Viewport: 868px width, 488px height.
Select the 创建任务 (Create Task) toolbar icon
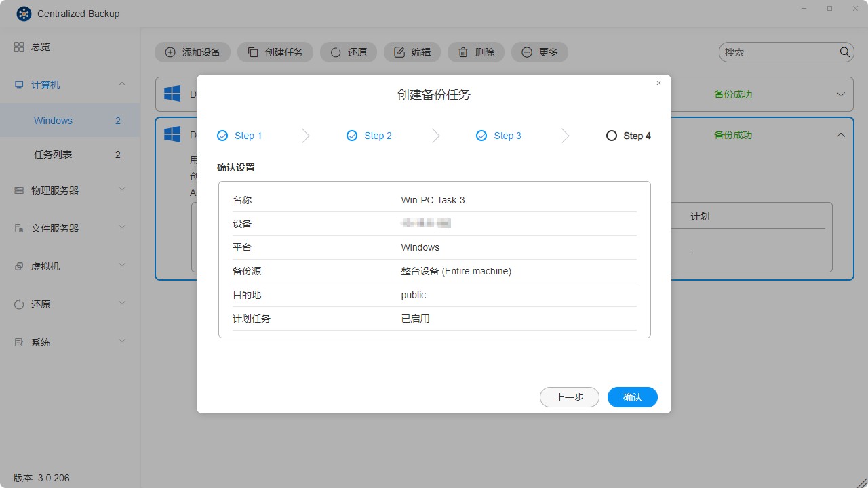pos(254,52)
